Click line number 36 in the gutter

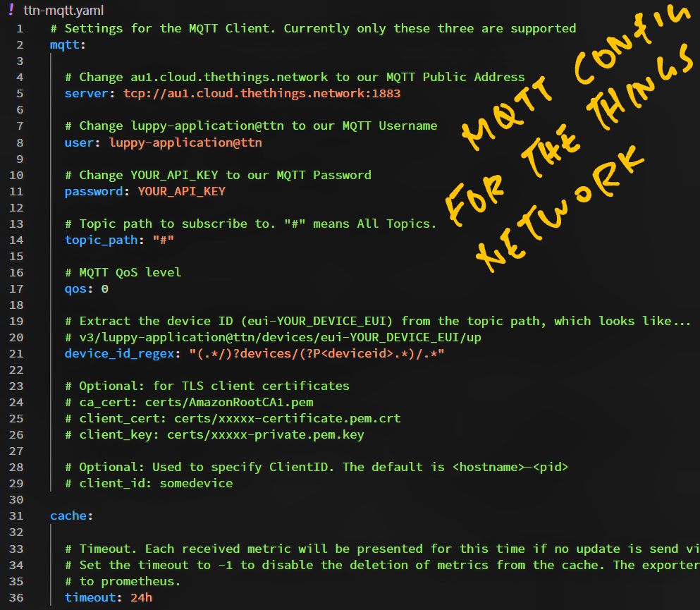16,597
